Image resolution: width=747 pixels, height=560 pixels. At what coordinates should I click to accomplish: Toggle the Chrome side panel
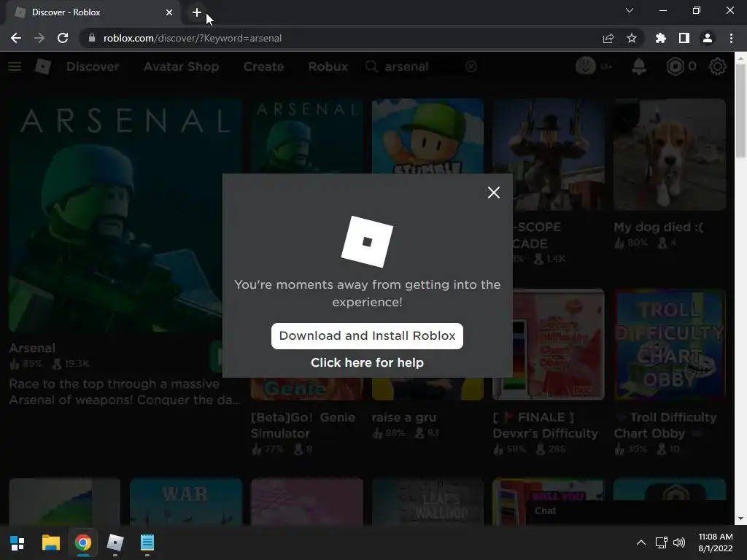pyautogui.click(x=684, y=38)
